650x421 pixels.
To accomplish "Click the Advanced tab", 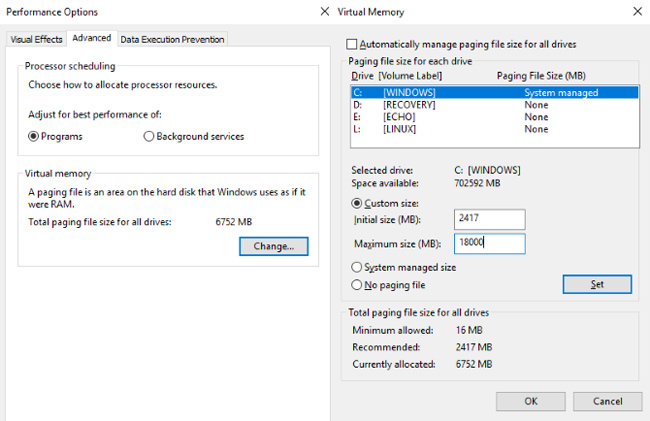I will [92, 38].
